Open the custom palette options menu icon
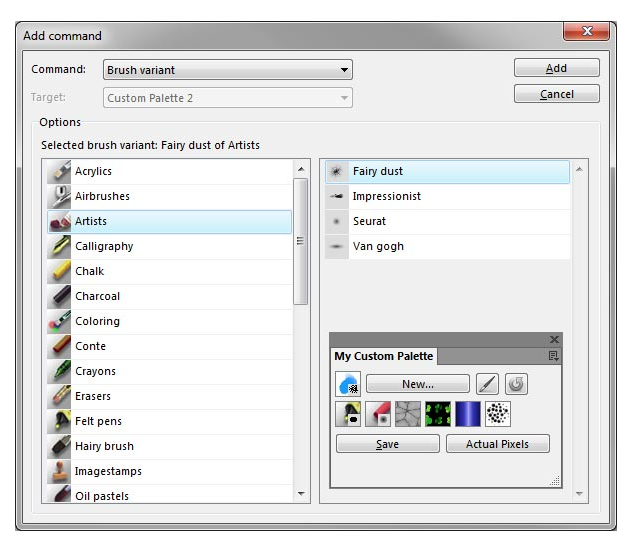This screenshot has width=626, height=541. 553,356
